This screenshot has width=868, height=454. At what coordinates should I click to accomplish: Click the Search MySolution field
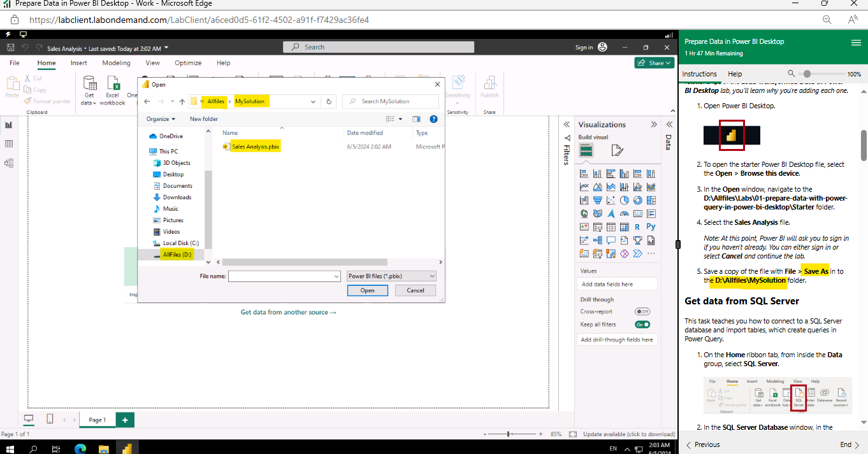pyautogui.click(x=390, y=101)
